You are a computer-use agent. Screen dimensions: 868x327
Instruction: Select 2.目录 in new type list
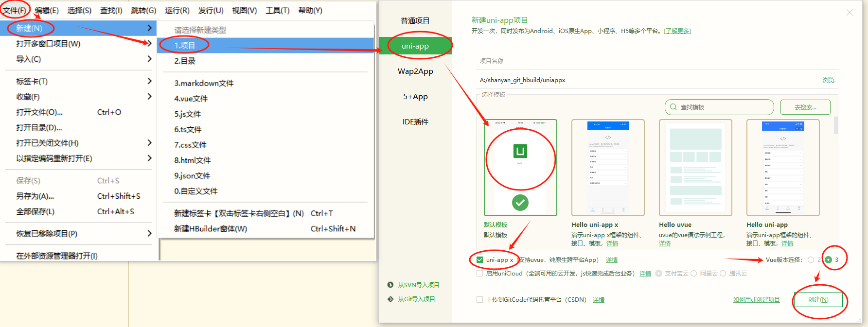click(x=266, y=61)
